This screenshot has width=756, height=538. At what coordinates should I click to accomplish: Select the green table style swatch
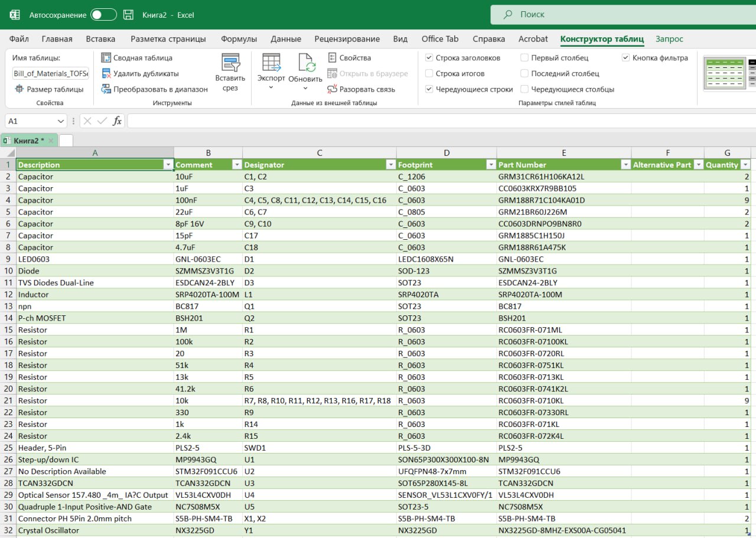click(725, 73)
